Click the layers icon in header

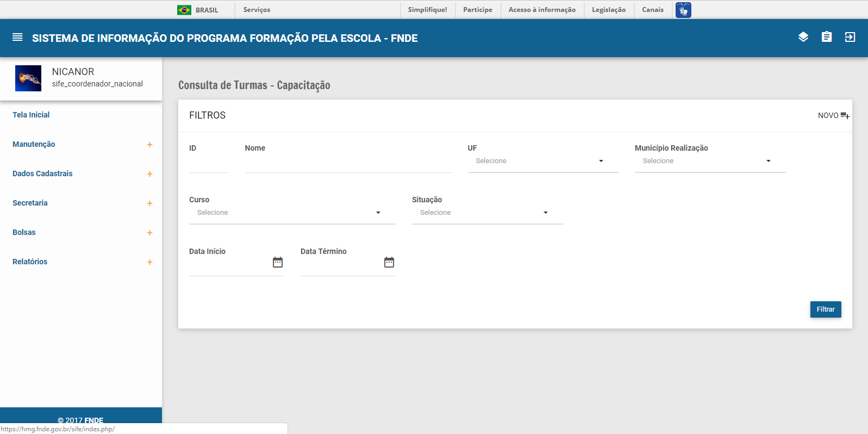[803, 37]
